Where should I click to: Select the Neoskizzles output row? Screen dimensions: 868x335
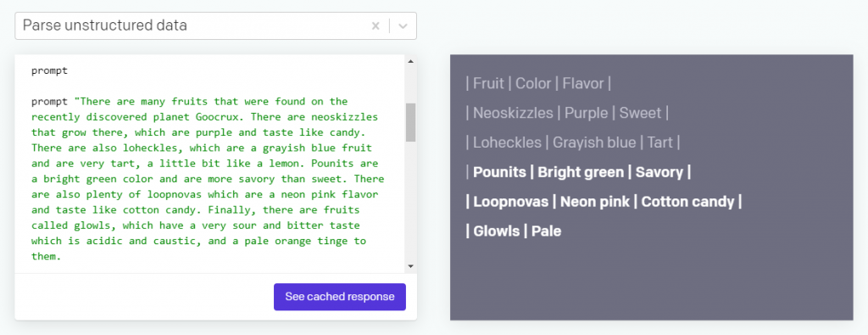point(567,113)
